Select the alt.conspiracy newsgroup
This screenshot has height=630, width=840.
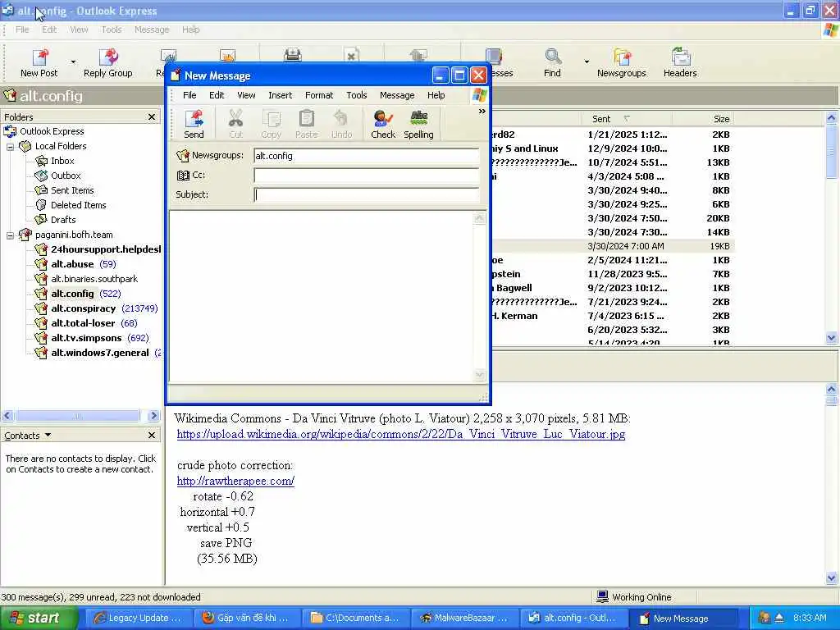pyautogui.click(x=83, y=308)
